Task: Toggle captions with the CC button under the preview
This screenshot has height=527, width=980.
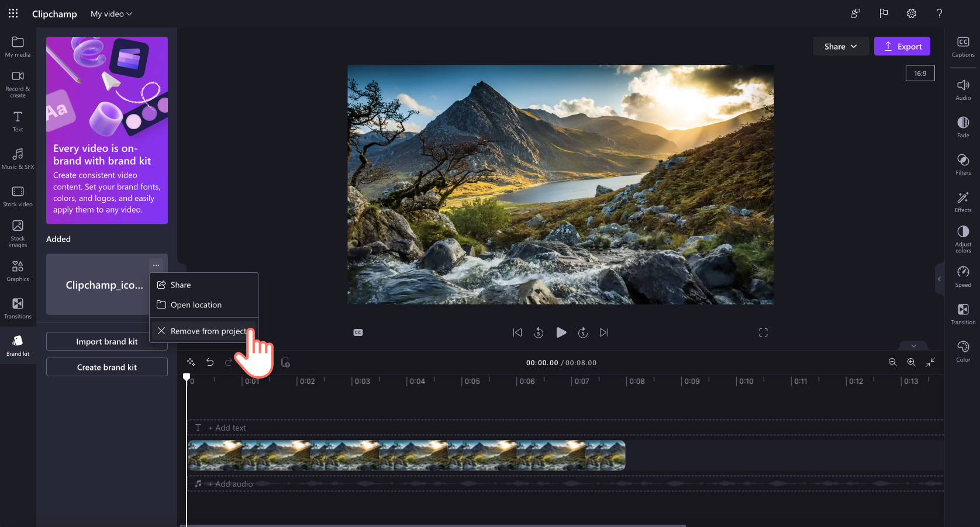Action: pyautogui.click(x=358, y=332)
